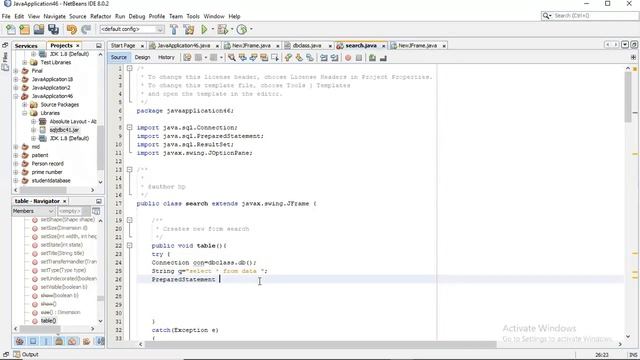The width and height of the screenshot is (640, 360).
Task: Click the Open Project toolbar icon
Action: [39, 29]
